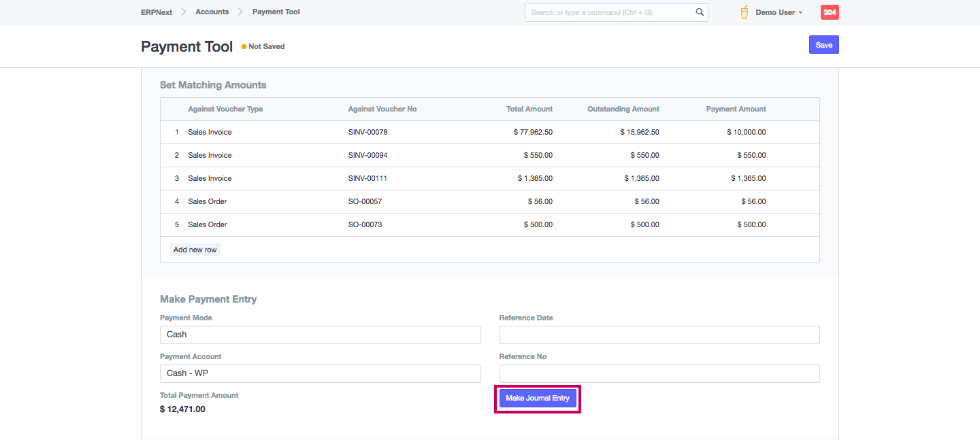Image resolution: width=980 pixels, height=440 pixels.
Task: Click the Reference Date field
Action: (659, 335)
